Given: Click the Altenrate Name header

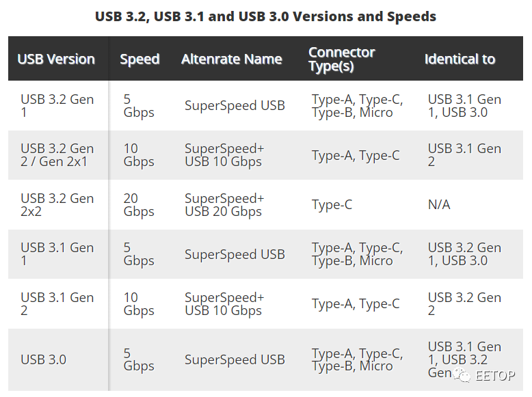Looking at the screenshot, I should click(x=232, y=59).
